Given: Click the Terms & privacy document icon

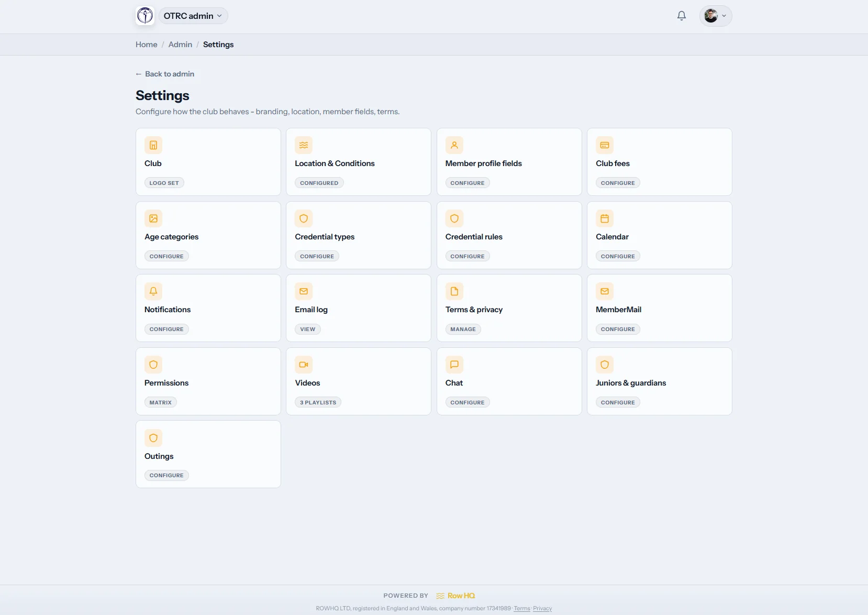Looking at the screenshot, I should [x=454, y=291].
